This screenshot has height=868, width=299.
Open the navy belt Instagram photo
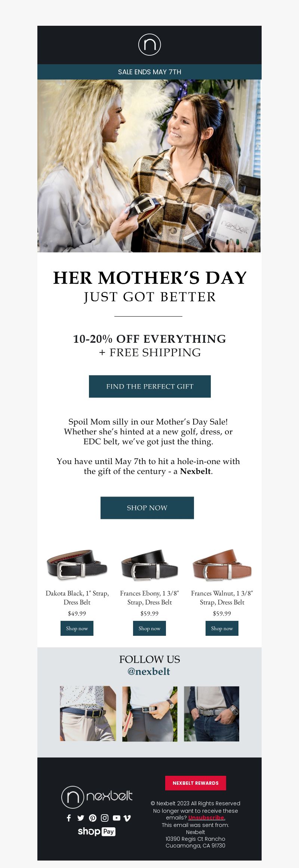[88, 713]
